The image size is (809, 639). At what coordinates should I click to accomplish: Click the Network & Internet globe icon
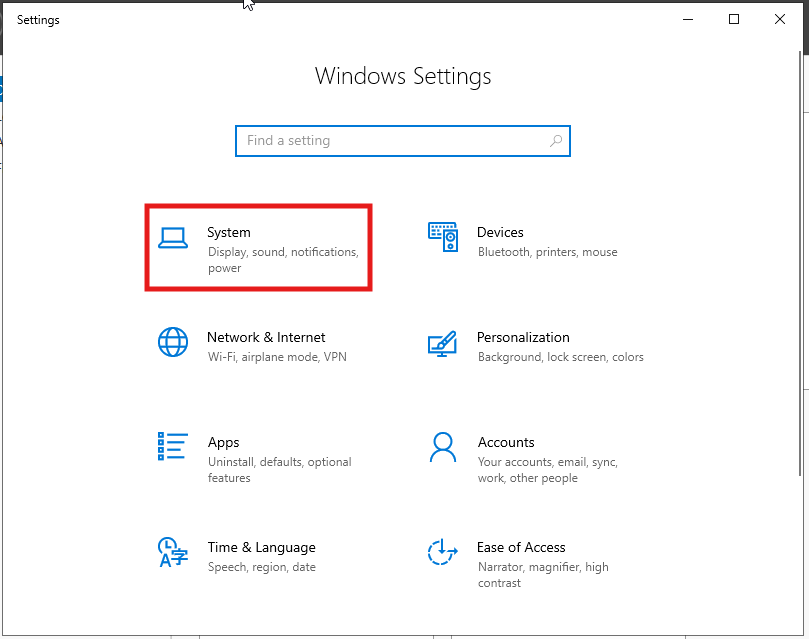point(173,342)
